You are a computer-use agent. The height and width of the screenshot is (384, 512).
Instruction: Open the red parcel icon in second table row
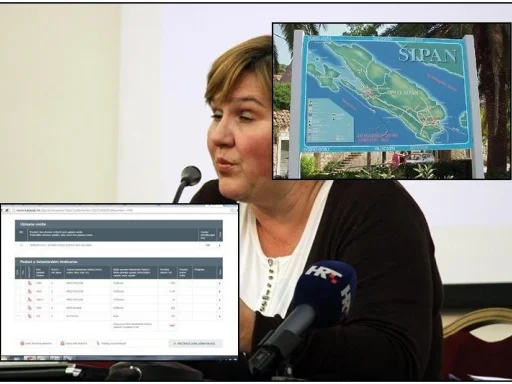[30, 291]
